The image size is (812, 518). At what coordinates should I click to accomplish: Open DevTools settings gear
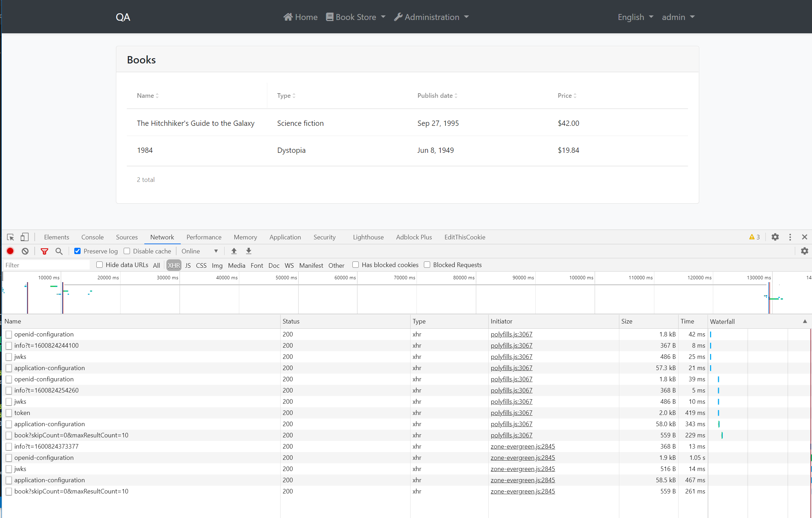[x=775, y=237]
